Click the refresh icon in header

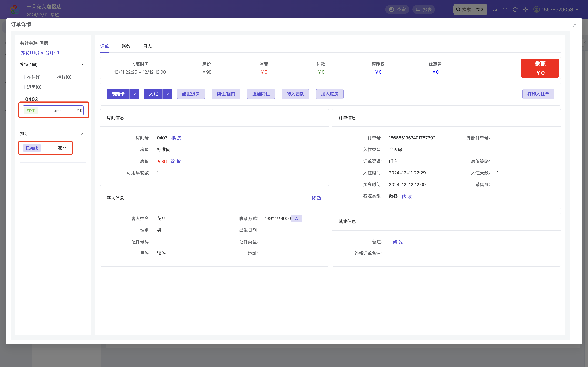(x=515, y=9)
